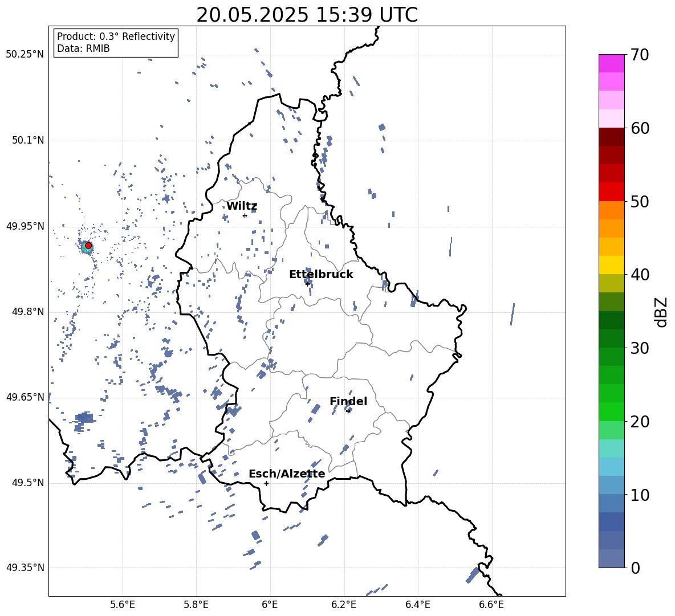This screenshot has width=675, height=616.
Task: Click the yellow colorbar segment above 40
Action: tap(611, 266)
